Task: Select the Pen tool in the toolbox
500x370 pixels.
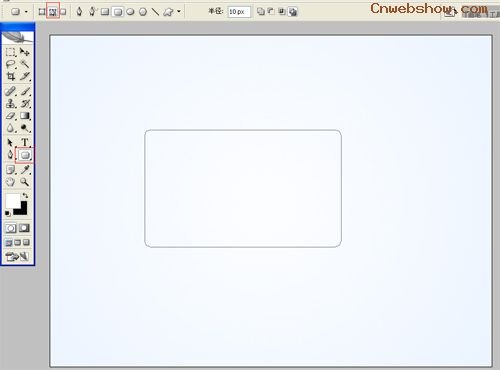Action: pos(10,155)
